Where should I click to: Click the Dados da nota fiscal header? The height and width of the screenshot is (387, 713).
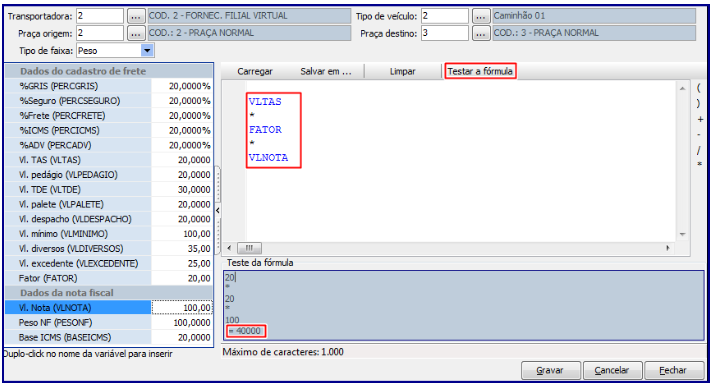tap(108, 293)
